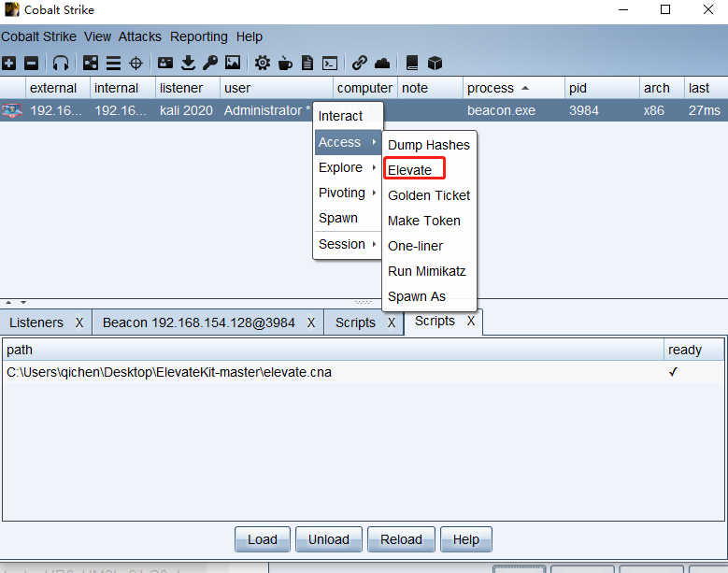Screen dimensions: 728x573
Task: Sort sessions by the process column header
Action: (x=513, y=88)
